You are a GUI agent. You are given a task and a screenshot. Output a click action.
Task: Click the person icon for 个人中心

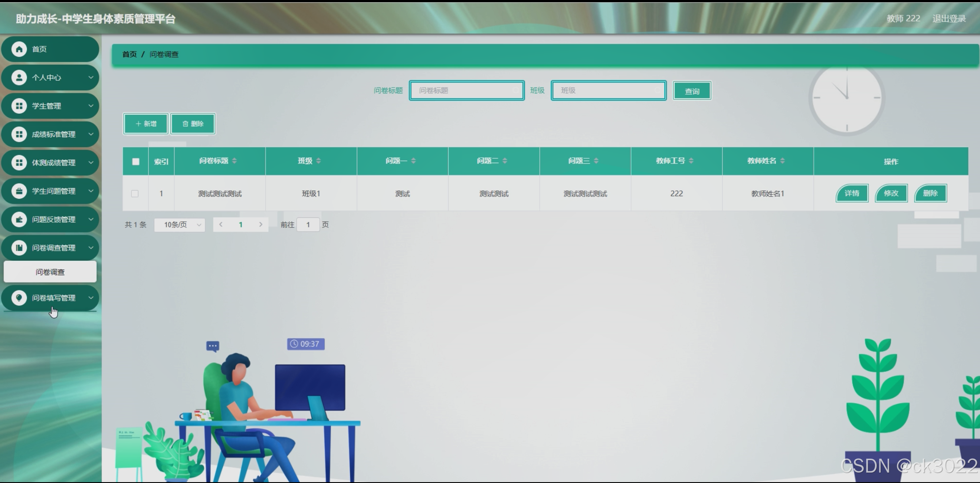19,78
